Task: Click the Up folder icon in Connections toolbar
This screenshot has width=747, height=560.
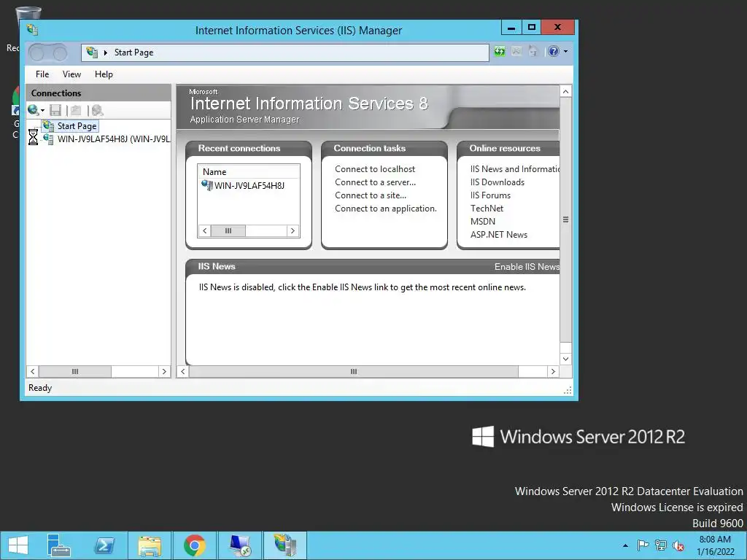Action: click(76, 111)
